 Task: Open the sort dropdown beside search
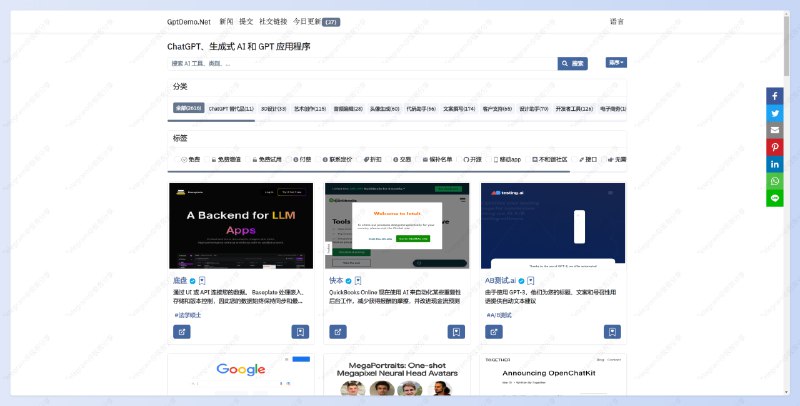click(616, 63)
